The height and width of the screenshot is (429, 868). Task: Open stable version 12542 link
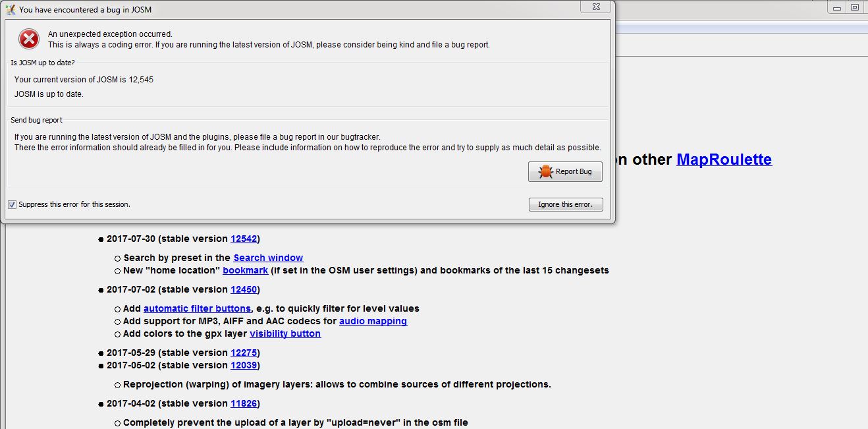click(244, 239)
